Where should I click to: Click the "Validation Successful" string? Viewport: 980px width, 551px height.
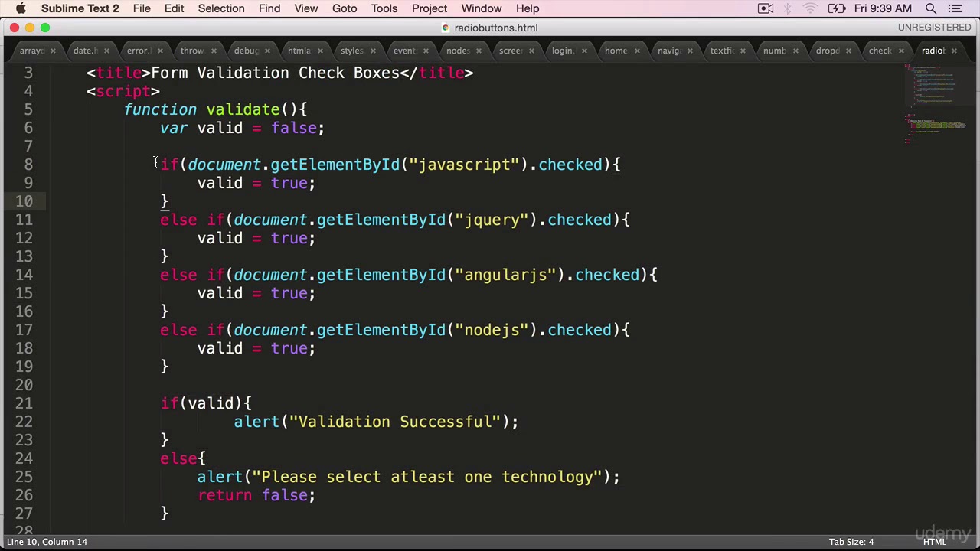coord(395,422)
